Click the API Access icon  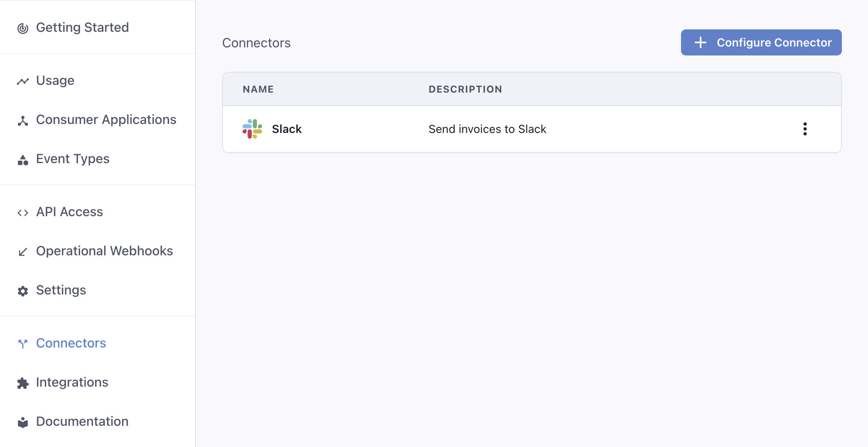click(23, 212)
